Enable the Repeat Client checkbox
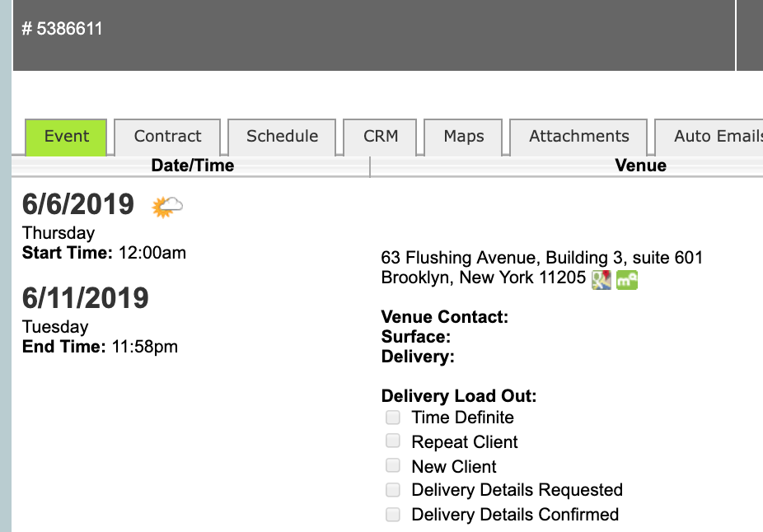Image resolution: width=763 pixels, height=532 pixels. (x=394, y=441)
